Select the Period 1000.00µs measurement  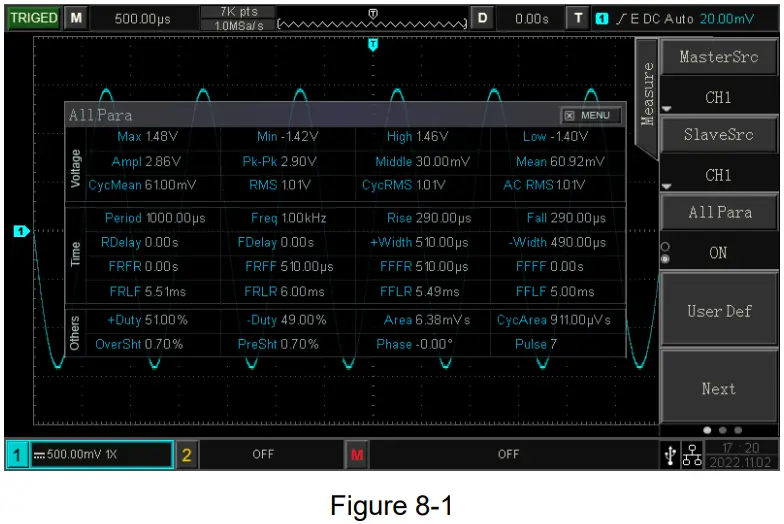point(155,218)
